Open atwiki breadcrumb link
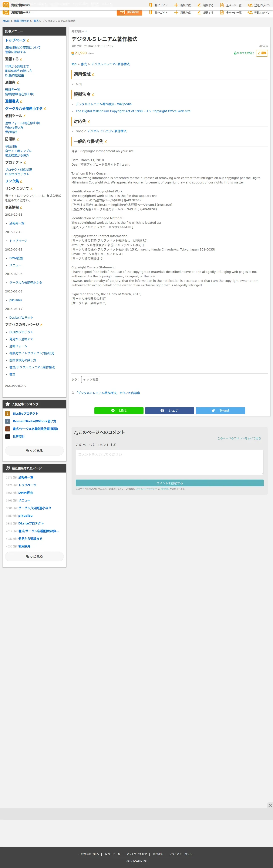 (x=6, y=21)
